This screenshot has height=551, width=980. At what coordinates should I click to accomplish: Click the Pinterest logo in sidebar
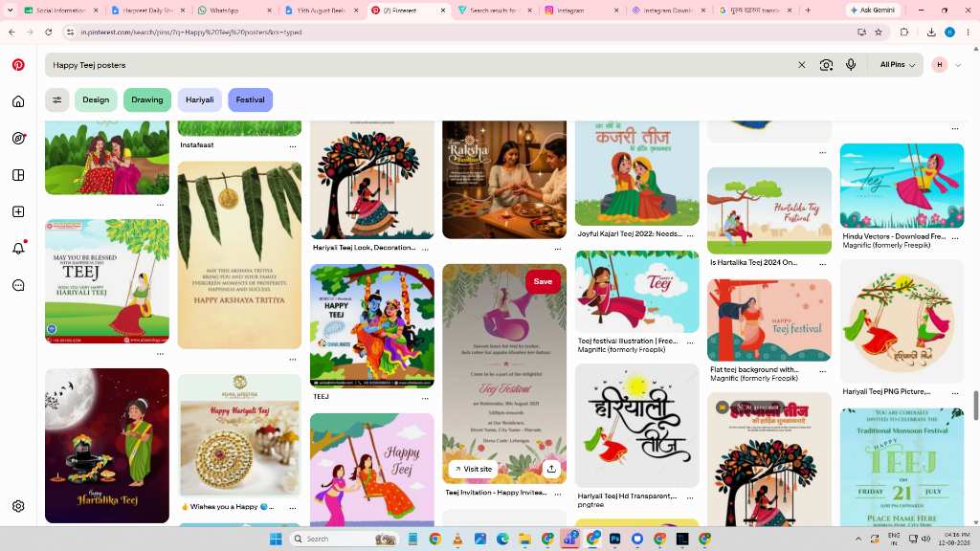(18, 64)
